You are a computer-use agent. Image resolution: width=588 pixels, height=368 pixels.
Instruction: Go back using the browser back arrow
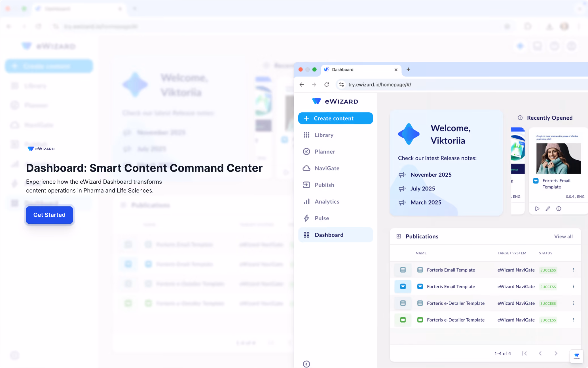(302, 84)
